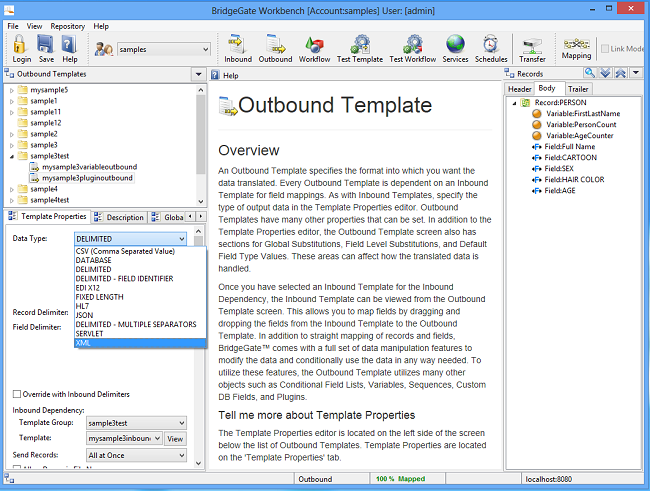Open the File menu
Screen dimensions: 650x491
coord(13,26)
